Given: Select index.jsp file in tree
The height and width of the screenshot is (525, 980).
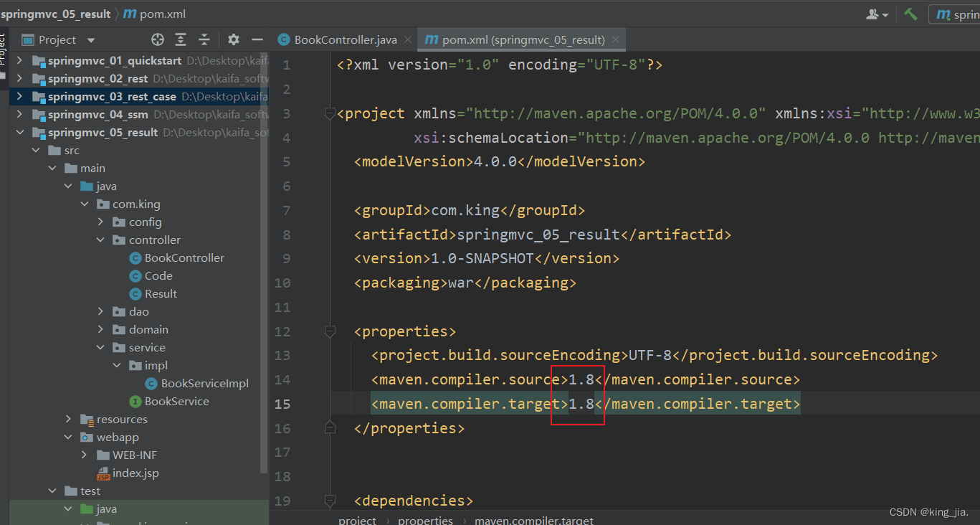Looking at the screenshot, I should [x=128, y=473].
